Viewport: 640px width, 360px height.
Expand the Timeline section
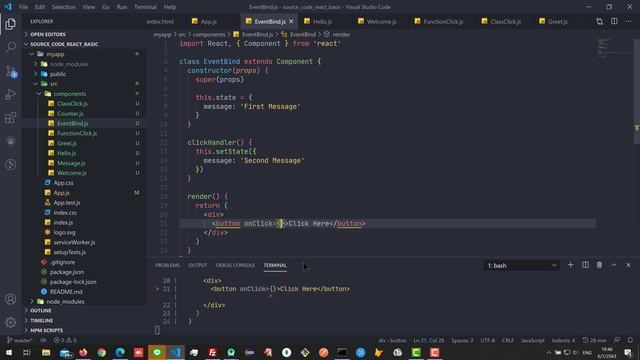click(42, 320)
